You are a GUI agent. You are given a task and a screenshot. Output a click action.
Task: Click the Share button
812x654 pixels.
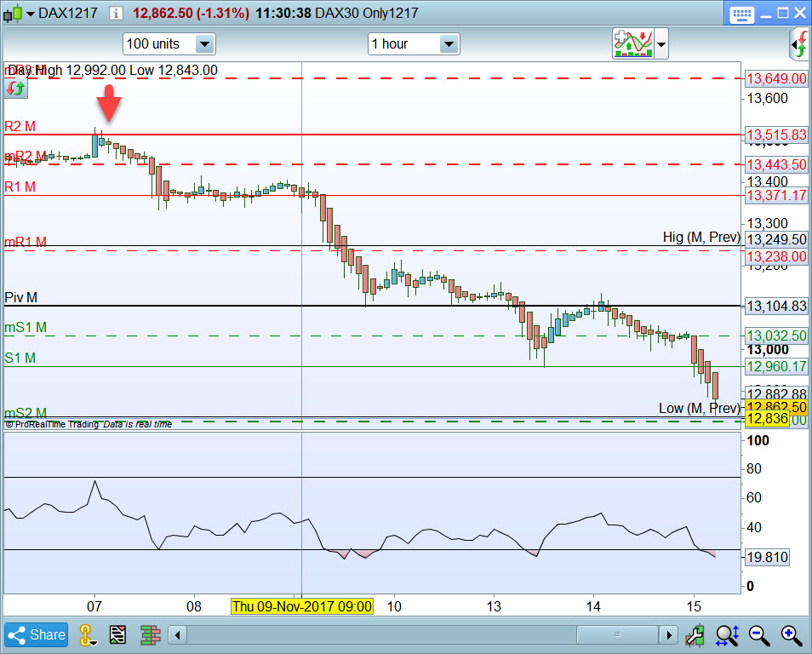pyautogui.click(x=37, y=634)
